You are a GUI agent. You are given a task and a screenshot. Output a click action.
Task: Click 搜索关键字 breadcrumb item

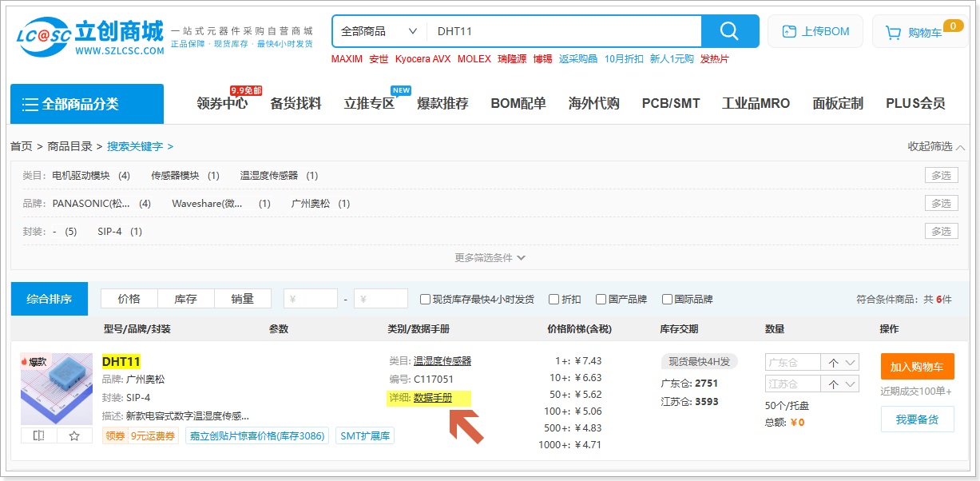click(x=135, y=146)
